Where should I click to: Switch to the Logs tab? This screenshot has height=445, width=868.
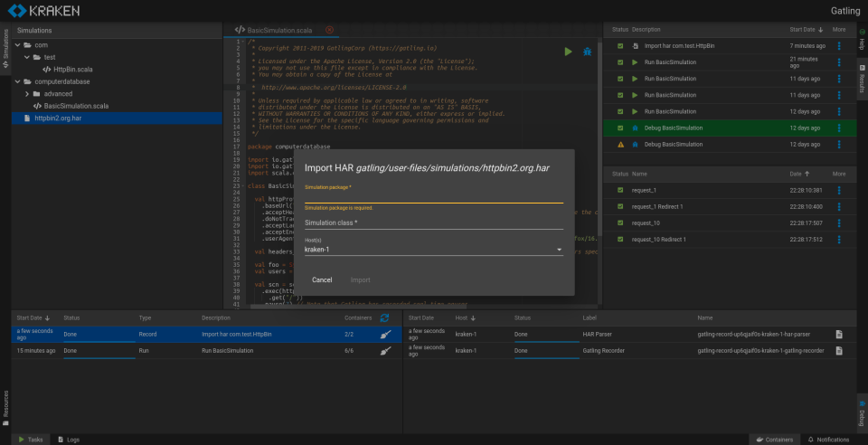[x=68, y=439]
